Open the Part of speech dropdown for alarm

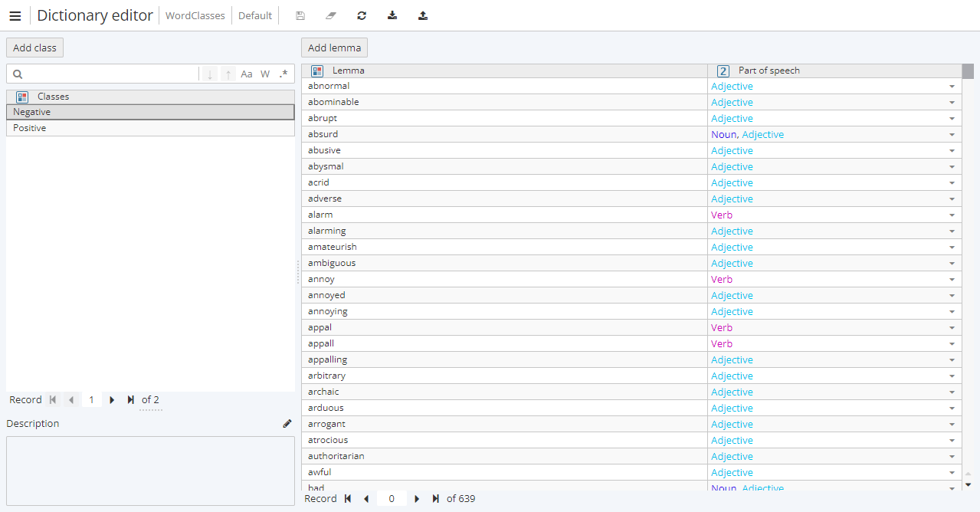952,215
